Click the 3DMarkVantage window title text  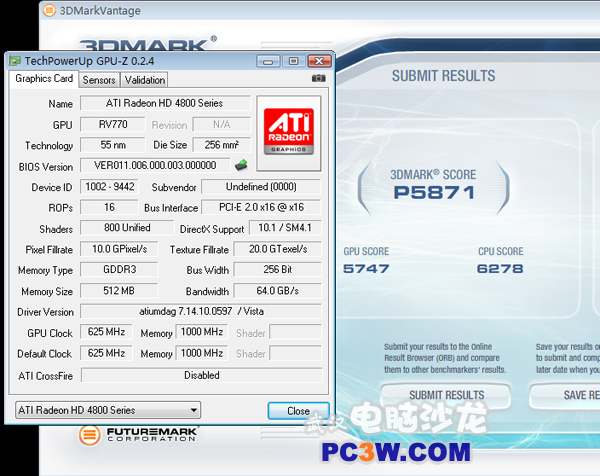(x=100, y=11)
